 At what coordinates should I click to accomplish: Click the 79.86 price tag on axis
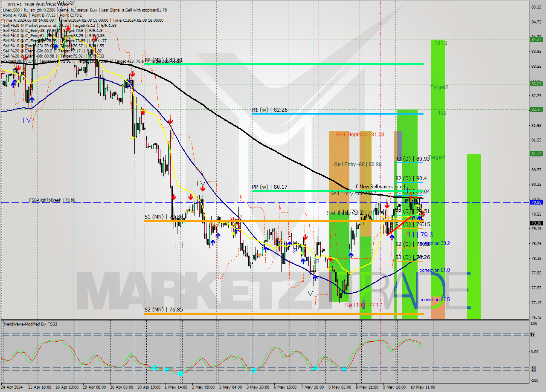pyautogui.click(x=536, y=202)
